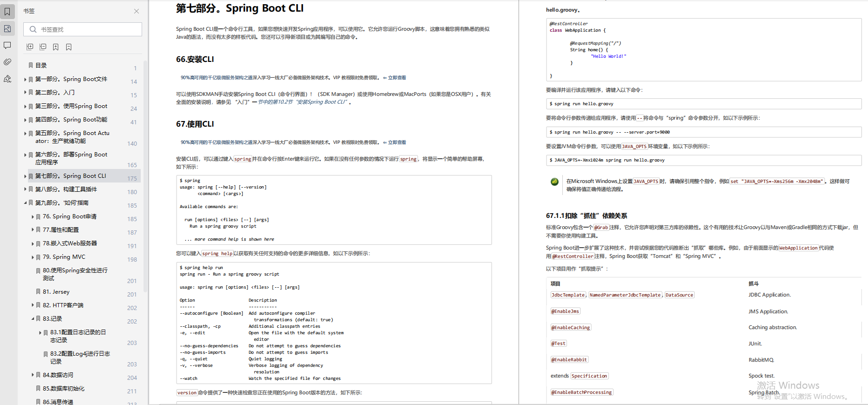
Task: Click the @EnableRabbit table entry
Action: pos(569,360)
